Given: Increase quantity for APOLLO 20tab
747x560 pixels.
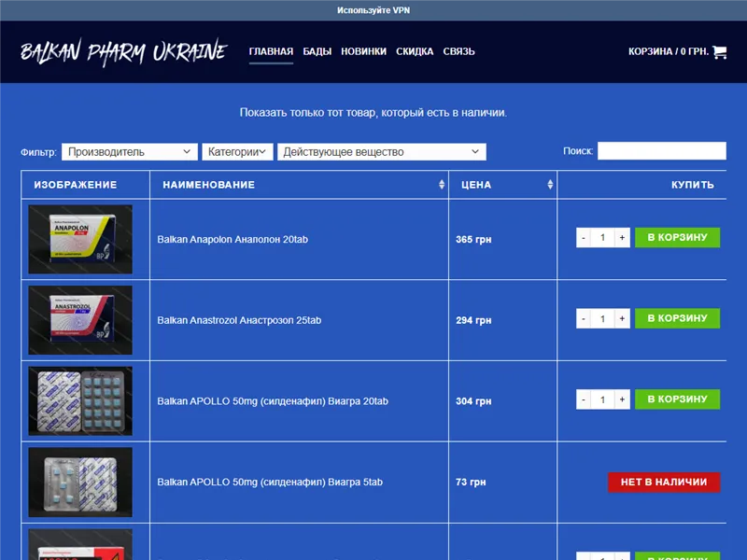Looking at the screenshot, I should click(x=622, y=399).
